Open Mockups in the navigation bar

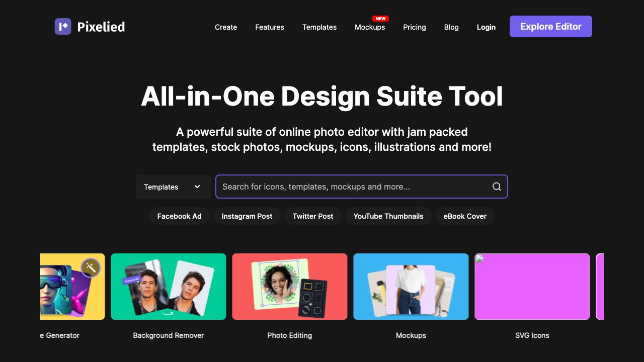pos(370,27)
